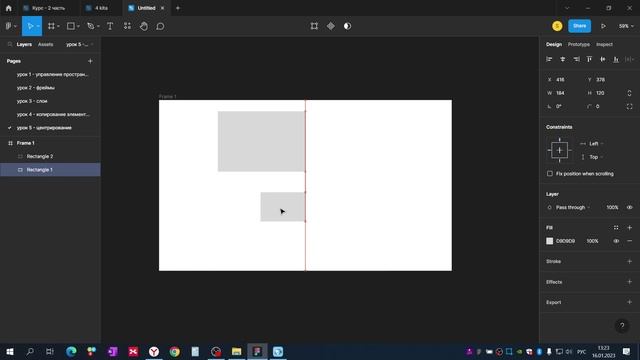This screenshot has height=360, width=640.
Task: Add an export setting with plus button
Action: tap(629, 302)
